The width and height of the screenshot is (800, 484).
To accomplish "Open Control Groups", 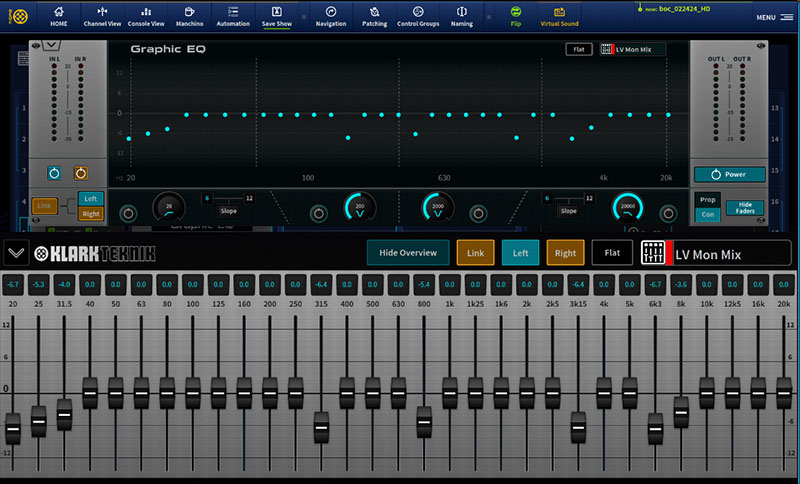I will [x=418, y=16].
